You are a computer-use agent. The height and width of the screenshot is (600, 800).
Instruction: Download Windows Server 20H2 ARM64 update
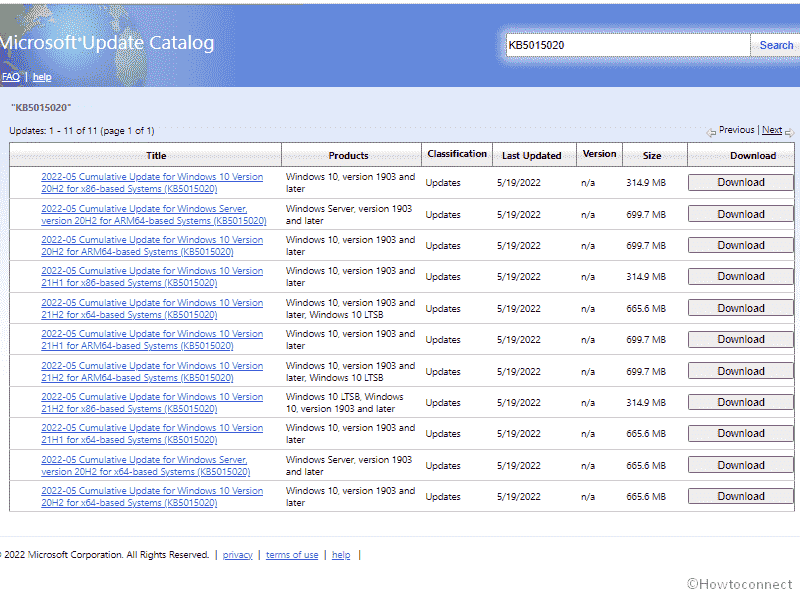point(740,214)
